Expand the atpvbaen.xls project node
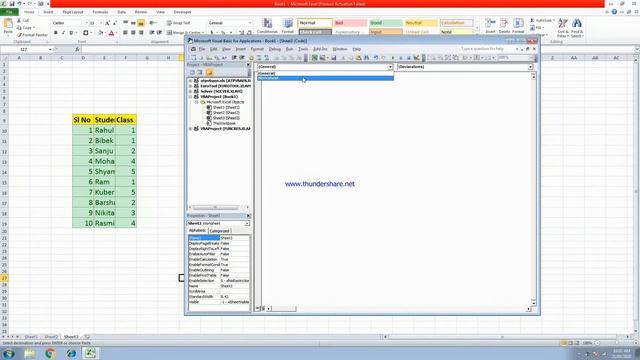Viewport: 640px width, 360px height. pyautogui.click(x=191, y=81)
